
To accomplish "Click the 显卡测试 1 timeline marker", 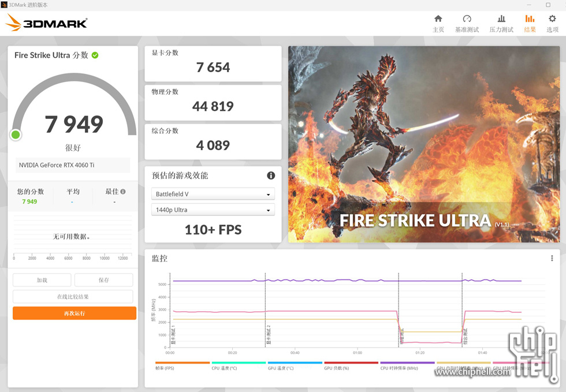I will (x=173, y=335).
